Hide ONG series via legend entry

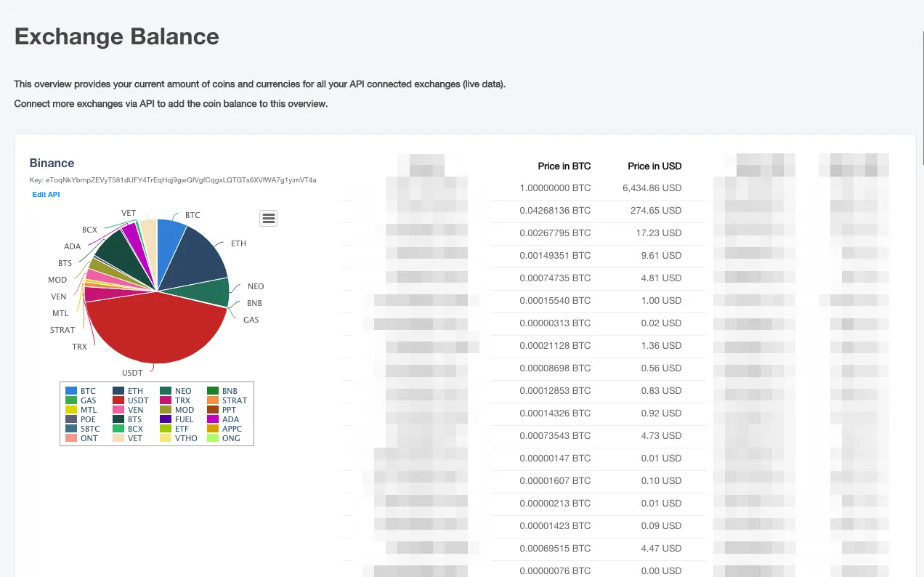(x=224, y=438)
